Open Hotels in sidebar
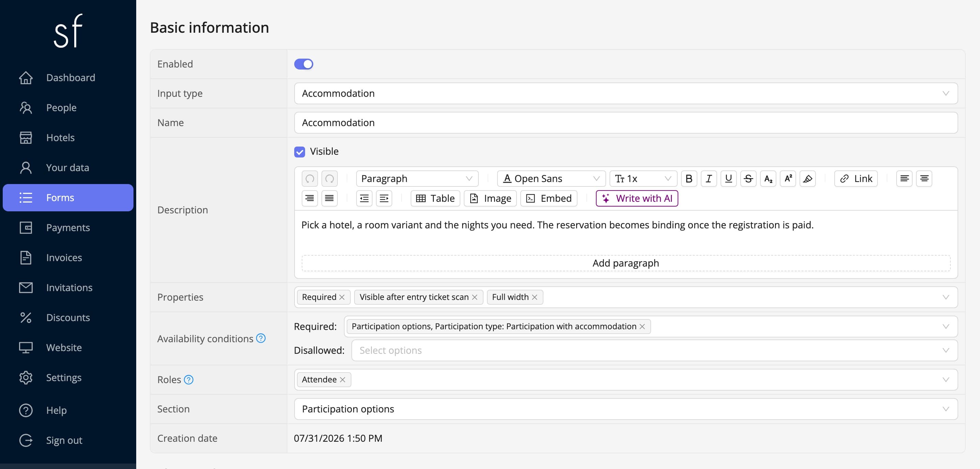This screenshot has width=980, height=469. [68, 138]
